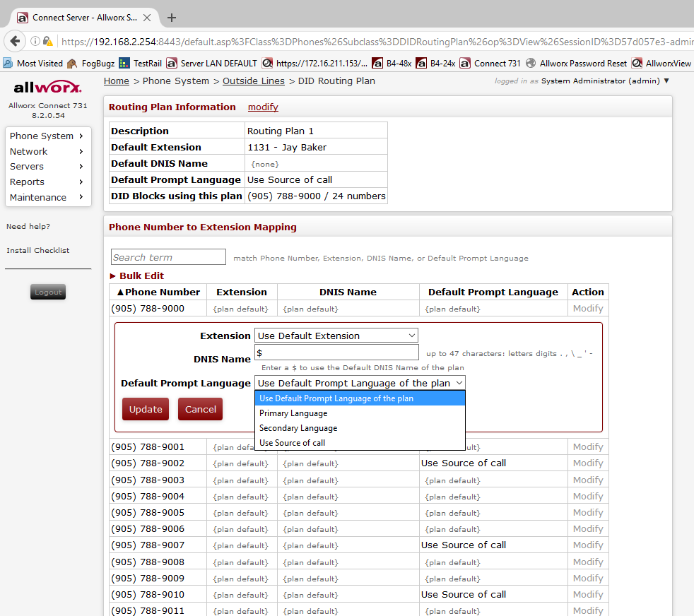
Task: Expand the Phone System menu
Action: [x=48, y=136]
